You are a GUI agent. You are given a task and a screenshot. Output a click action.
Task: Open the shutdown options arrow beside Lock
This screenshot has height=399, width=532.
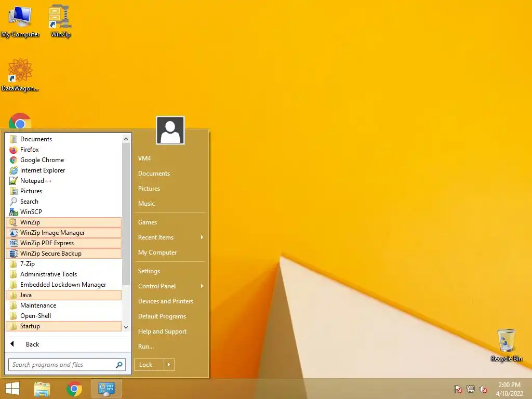click(169, 365)
